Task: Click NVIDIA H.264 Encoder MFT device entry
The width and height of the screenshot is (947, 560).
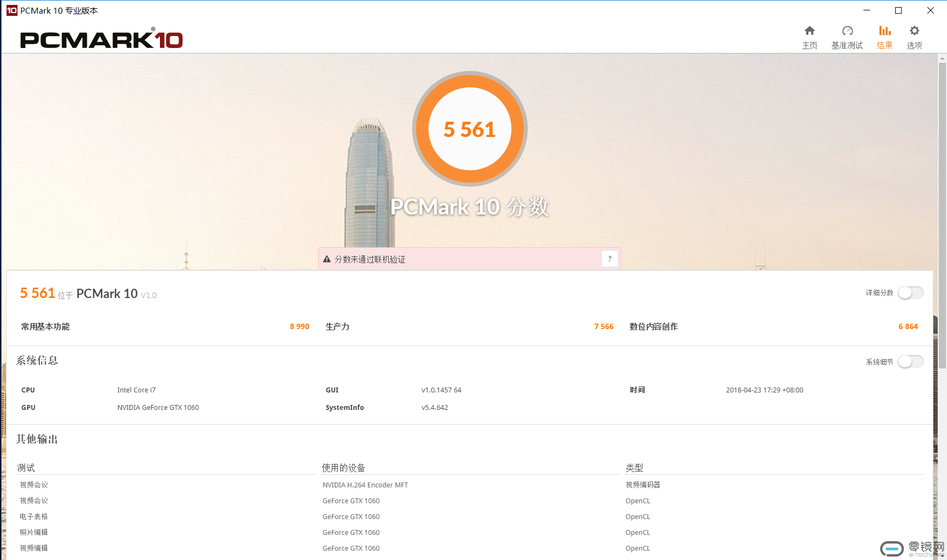Action: pos(365,485)
